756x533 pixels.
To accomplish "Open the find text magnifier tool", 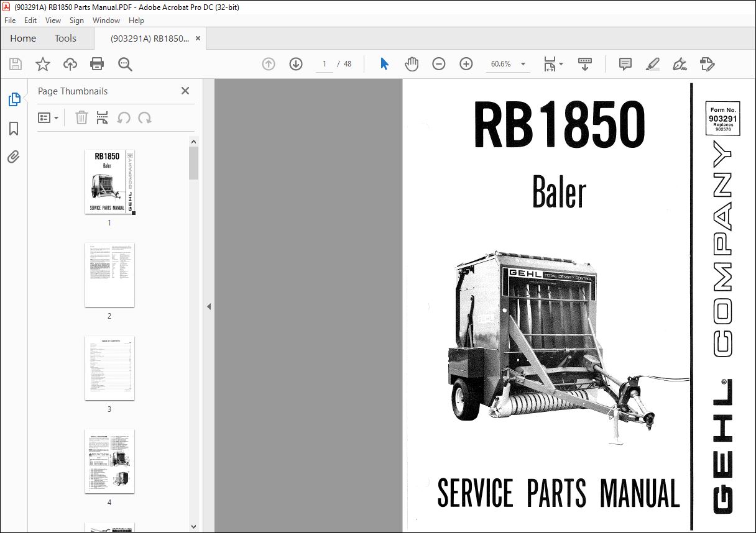I will pos(125,64).
